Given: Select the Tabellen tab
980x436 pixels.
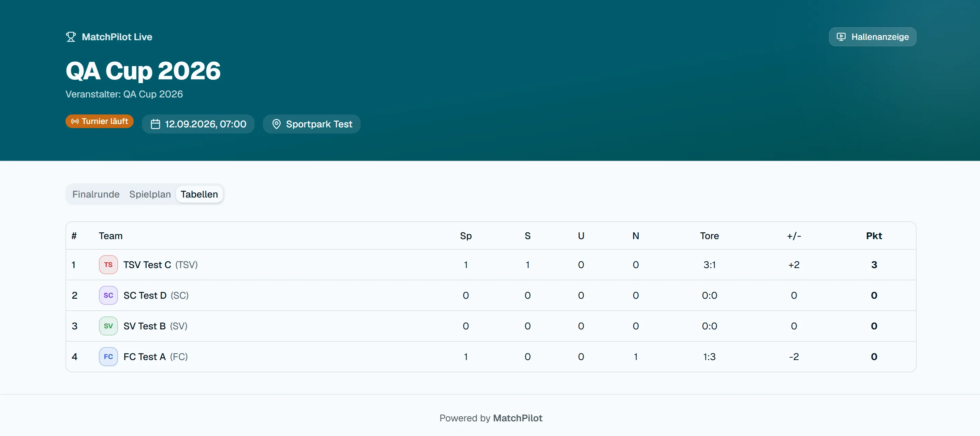Looking at the screenshot, I should [x=199, y=194].
